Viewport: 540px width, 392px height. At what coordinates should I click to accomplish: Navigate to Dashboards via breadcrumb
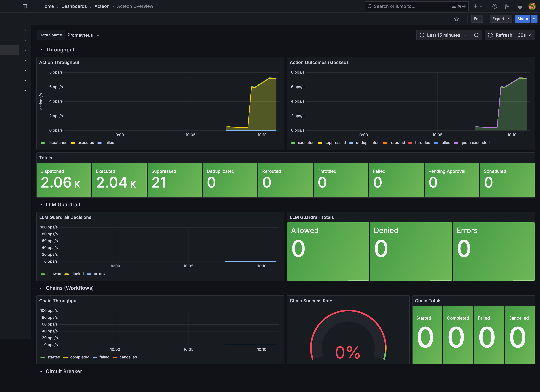tap(74, 6)
